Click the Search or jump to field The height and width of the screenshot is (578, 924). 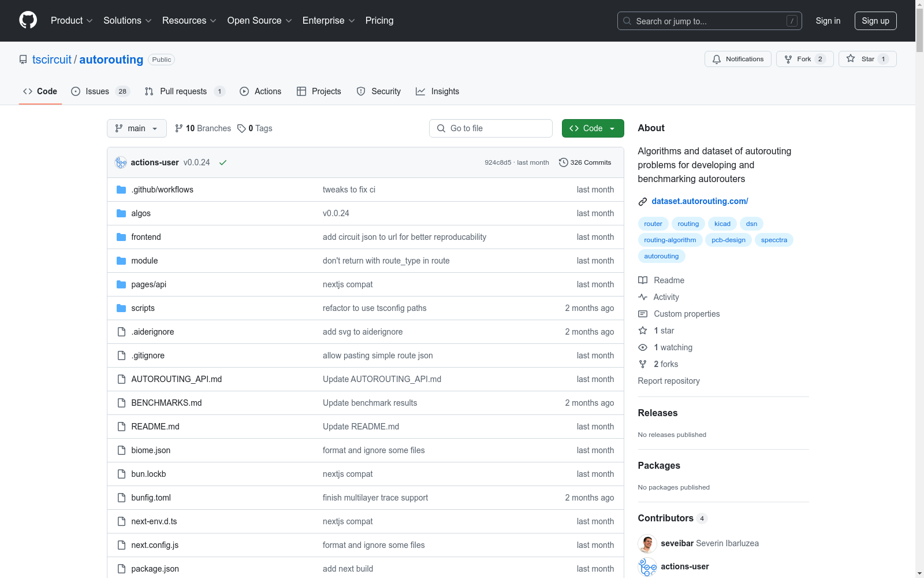[x=710, y=21]
